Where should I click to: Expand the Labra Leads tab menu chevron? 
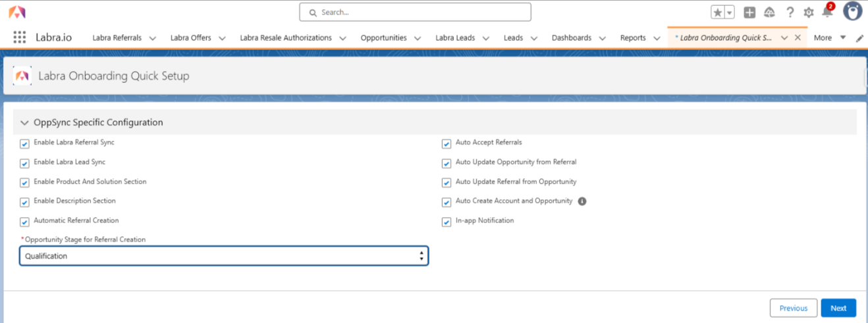pos(486,38)
